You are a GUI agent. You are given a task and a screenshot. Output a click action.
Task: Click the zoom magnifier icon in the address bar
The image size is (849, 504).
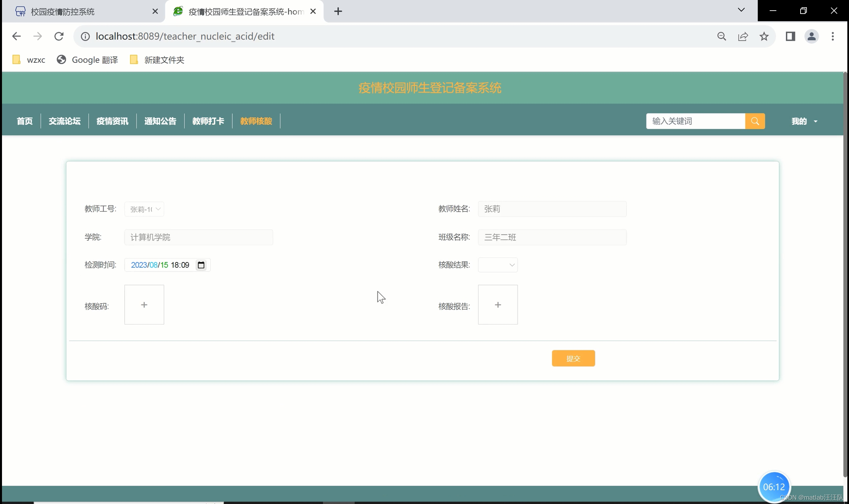722,36
